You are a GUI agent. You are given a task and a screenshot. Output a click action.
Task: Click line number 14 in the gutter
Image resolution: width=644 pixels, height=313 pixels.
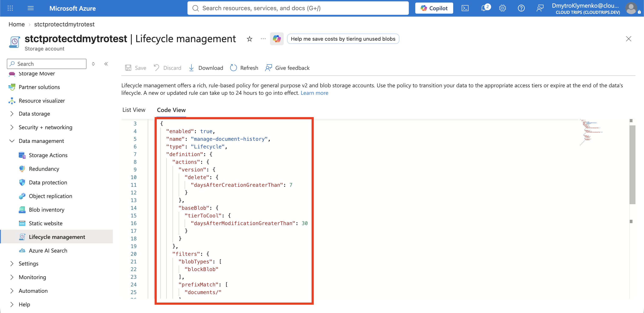pyautogui.click(x=134, y=208)
